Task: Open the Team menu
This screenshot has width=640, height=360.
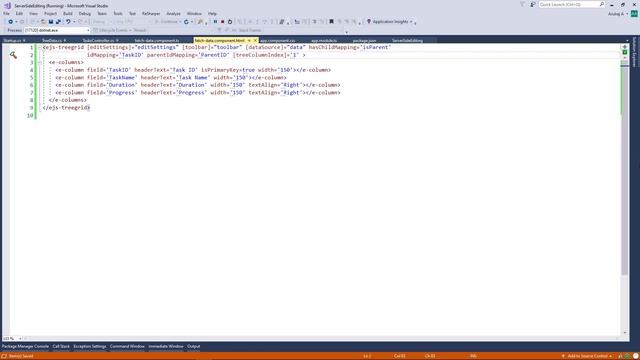Action: [102, 13]
